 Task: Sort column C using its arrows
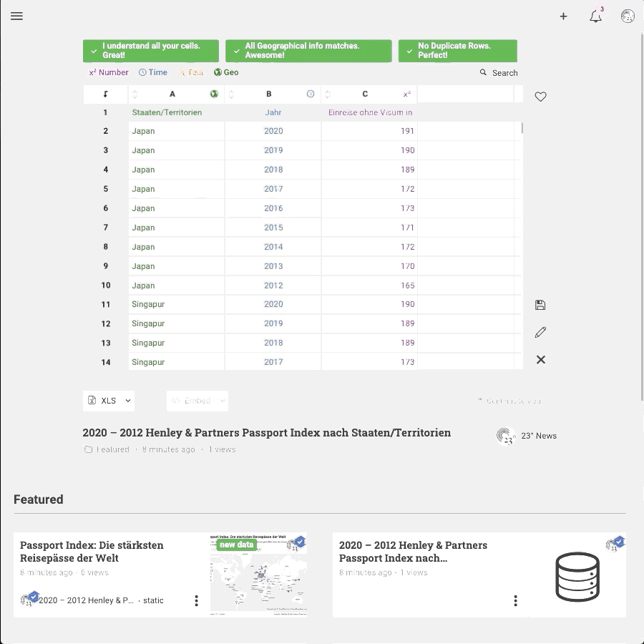tap(328, 94)
